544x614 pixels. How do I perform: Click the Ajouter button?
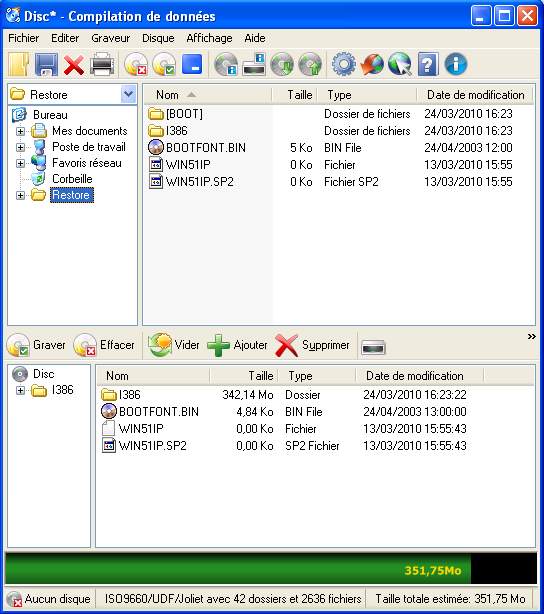coord(237,345)
